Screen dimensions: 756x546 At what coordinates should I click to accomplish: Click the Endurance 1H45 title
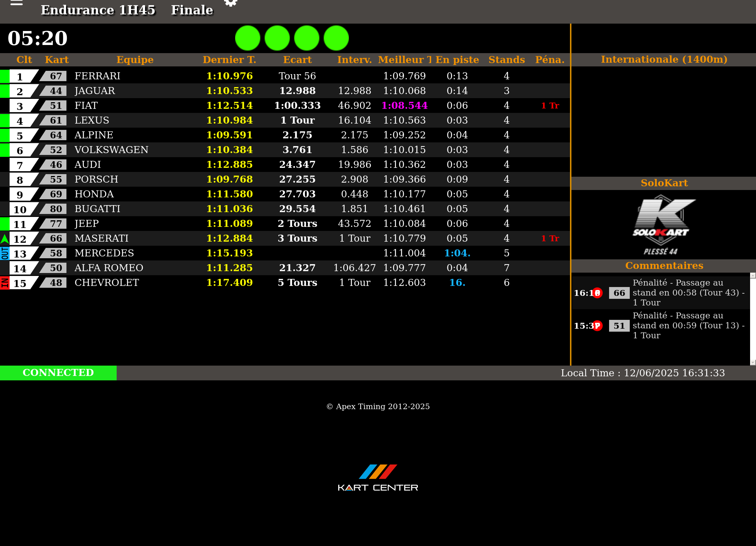tap(98, 10)
